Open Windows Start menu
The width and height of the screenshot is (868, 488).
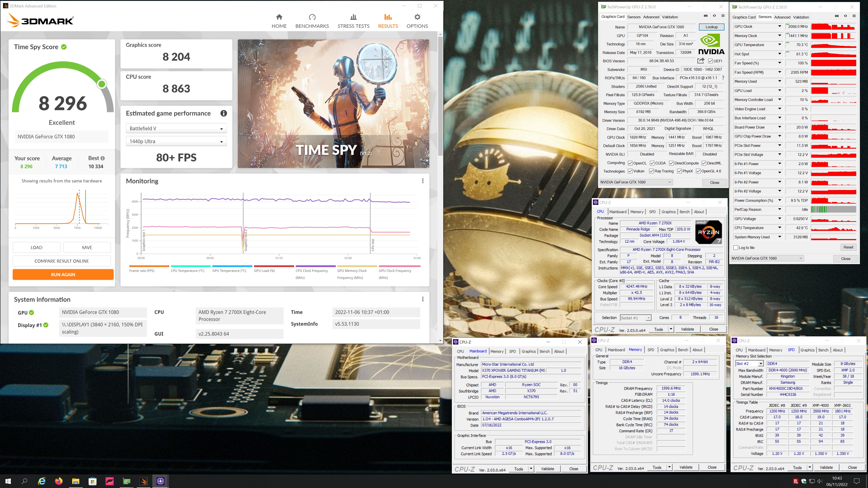(x=8, y=481)
